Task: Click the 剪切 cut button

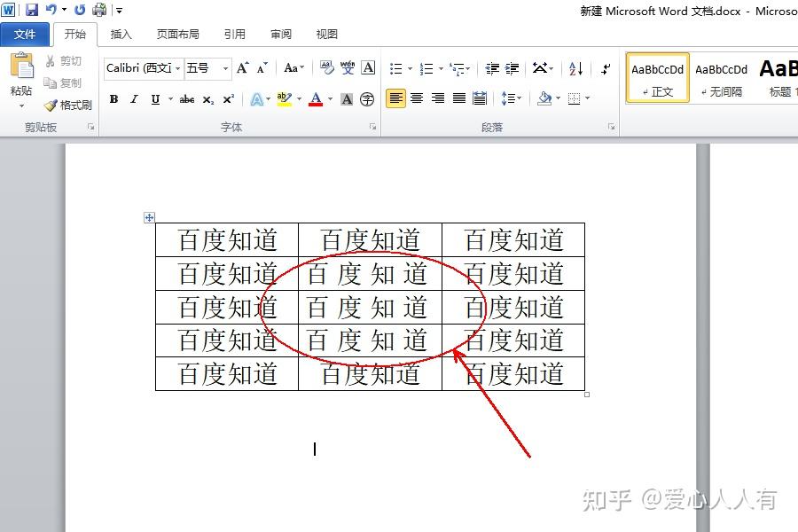Action: click(x=63, y=61)
